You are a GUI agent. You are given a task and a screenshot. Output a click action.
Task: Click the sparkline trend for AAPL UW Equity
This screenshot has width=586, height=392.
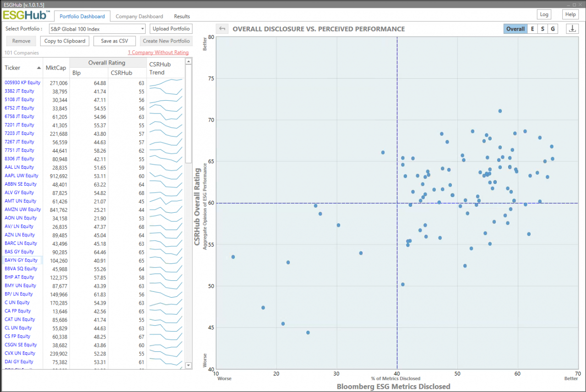point(166,176)
